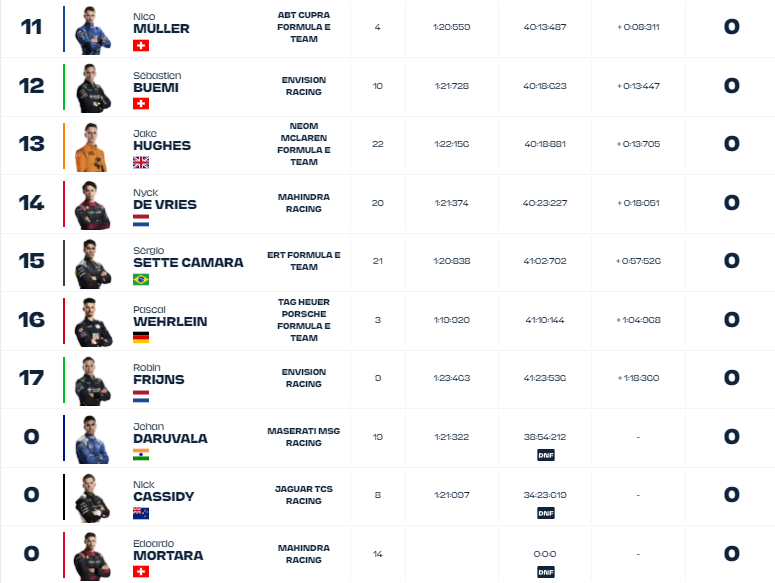Open the WEHRLEIN driver name link
The image size is (775, 583).
coord(170,322)
